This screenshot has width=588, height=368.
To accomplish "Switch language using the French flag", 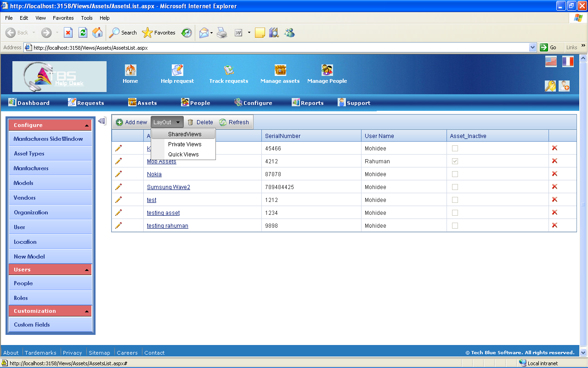I will point(568,62).
